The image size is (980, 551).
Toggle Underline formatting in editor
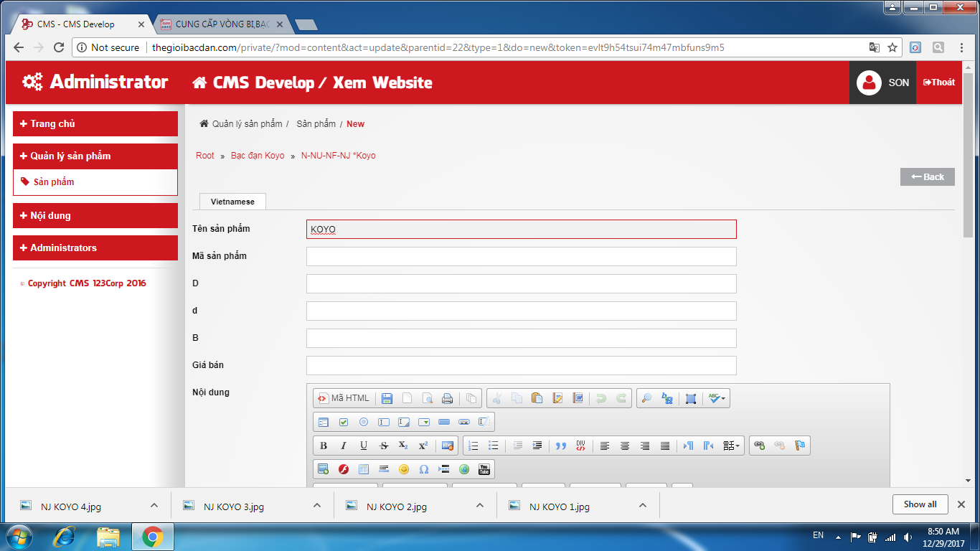[x=364, y=446]
